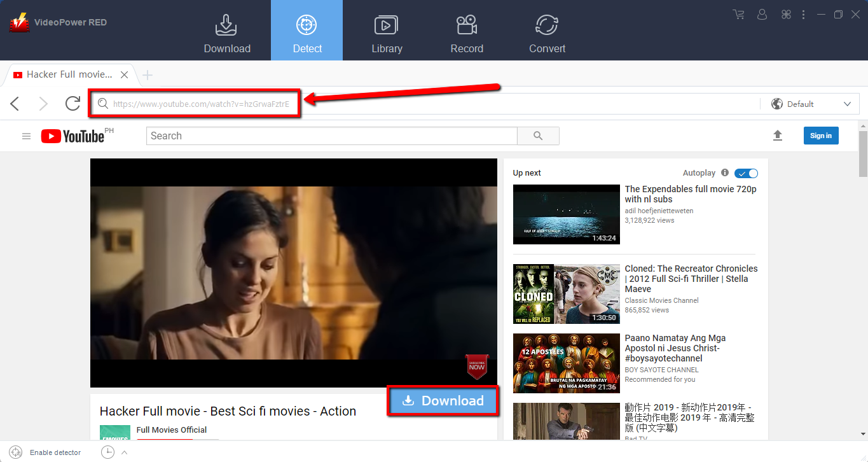Click the YouTube search magnifier button

click(x=538, y=136)
